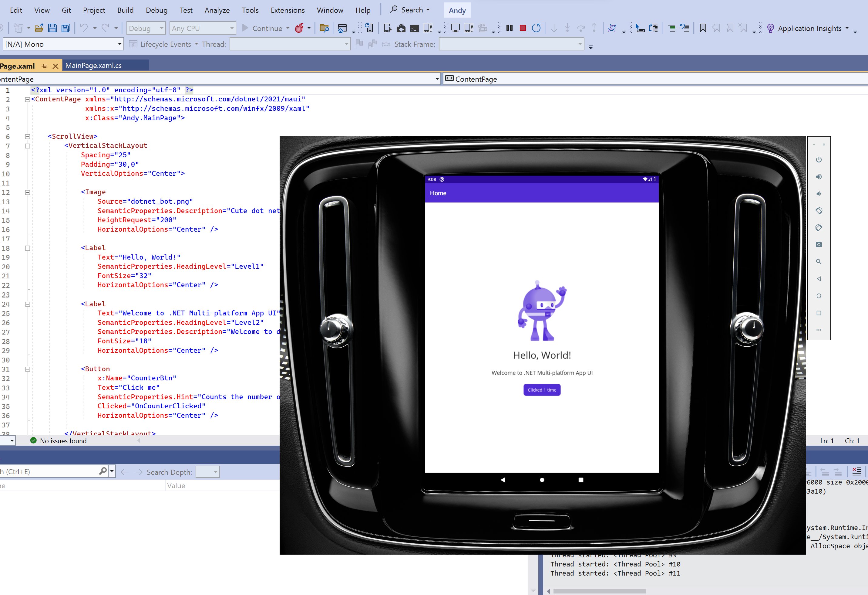The height and width of the screenshot is (595, 868).
Task: Take an emulator screenshot with the camera icon
Action: click(819, 244)
